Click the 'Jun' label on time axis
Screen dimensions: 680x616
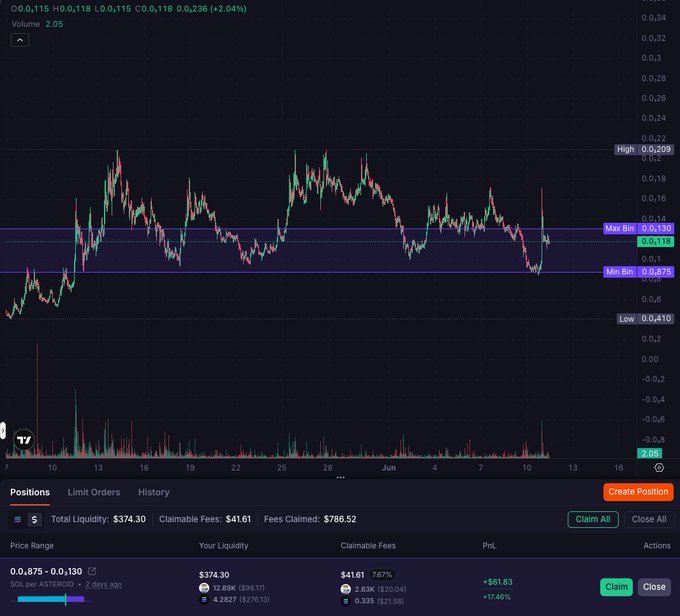tap(389, 468)
